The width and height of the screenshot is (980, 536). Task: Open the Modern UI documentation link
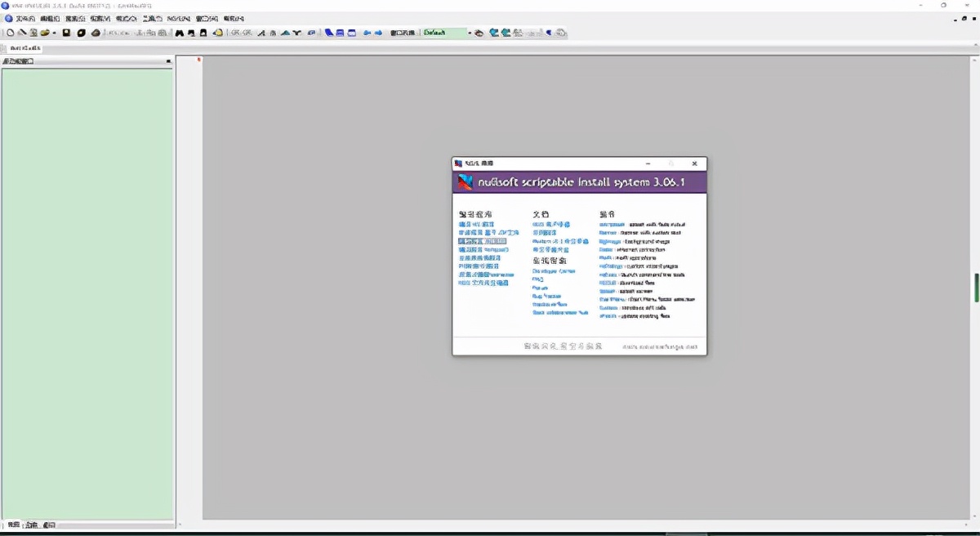(560, 241)
